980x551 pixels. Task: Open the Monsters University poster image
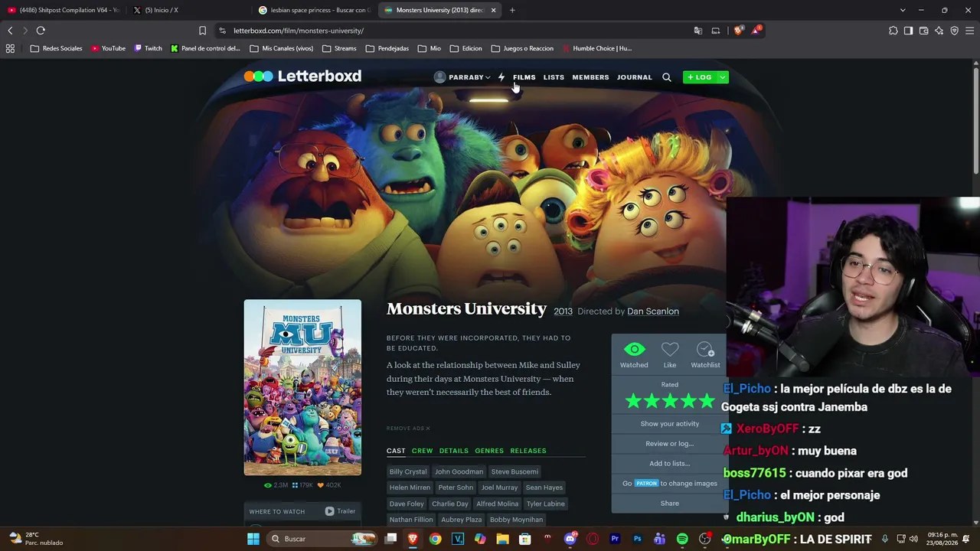point(302,387)
